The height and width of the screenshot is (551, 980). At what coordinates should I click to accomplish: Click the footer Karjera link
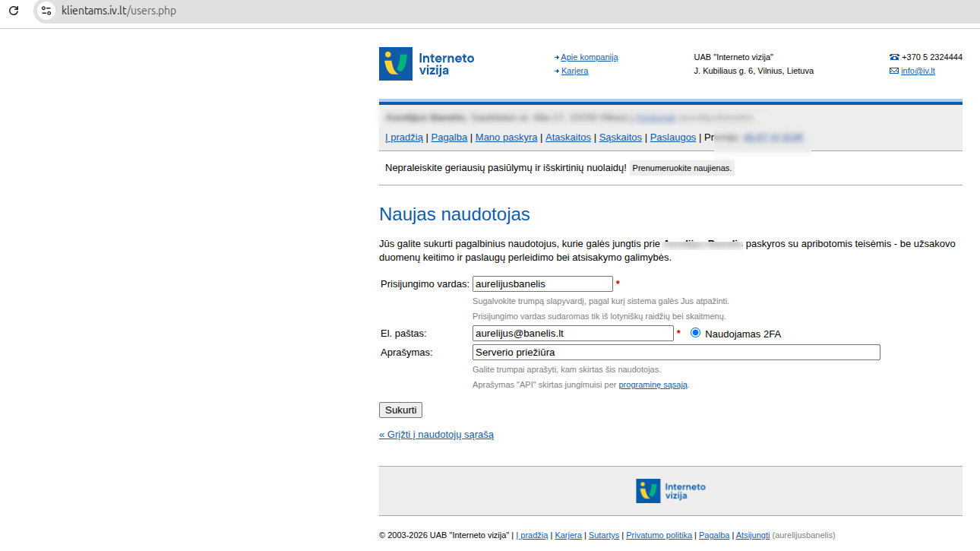568,535
